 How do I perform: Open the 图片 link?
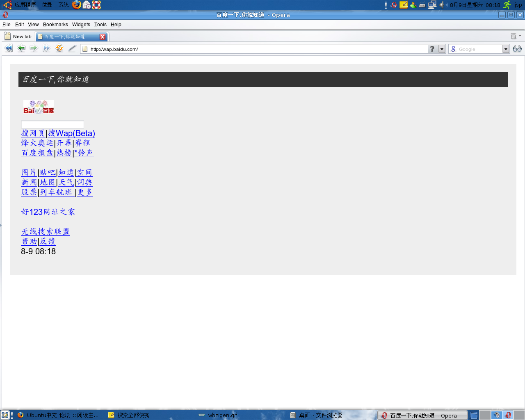pos(29,173)
